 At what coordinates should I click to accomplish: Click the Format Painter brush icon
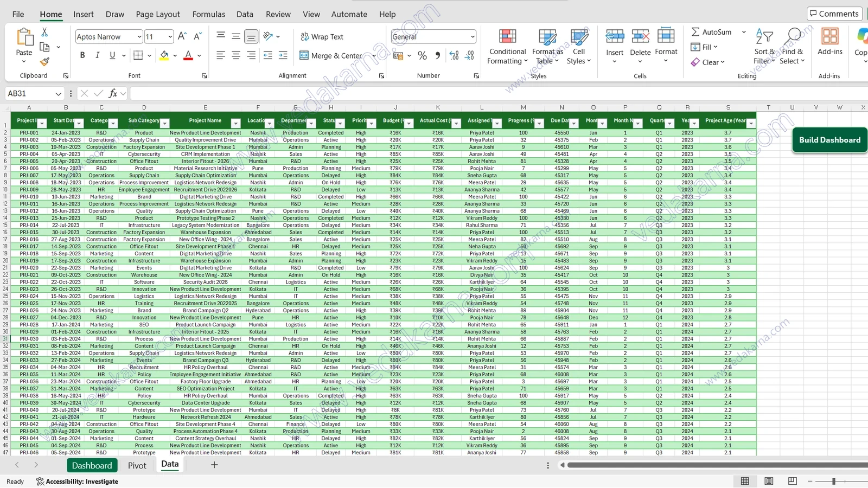pyautogui.click(x=44, y=62)
